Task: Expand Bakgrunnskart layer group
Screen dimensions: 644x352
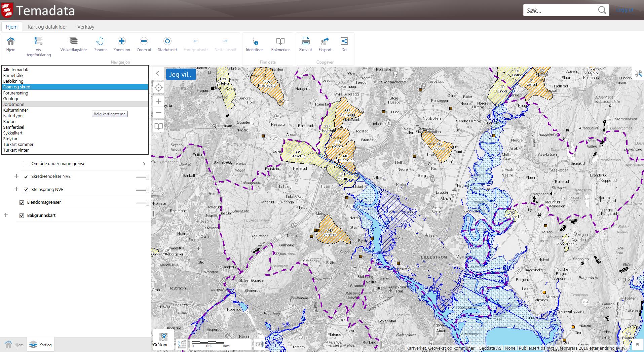Action: pyautogui.click(x=6, y=215)
